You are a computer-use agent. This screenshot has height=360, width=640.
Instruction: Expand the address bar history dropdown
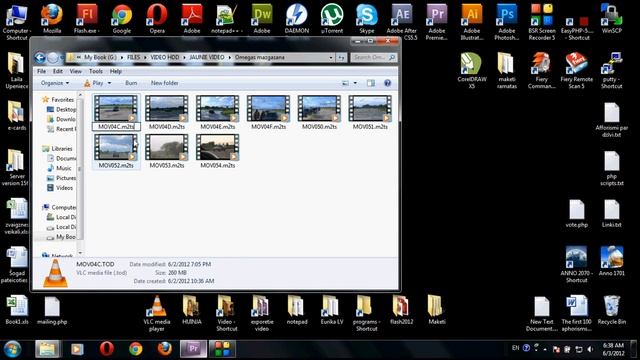click(x=331, y=58)
